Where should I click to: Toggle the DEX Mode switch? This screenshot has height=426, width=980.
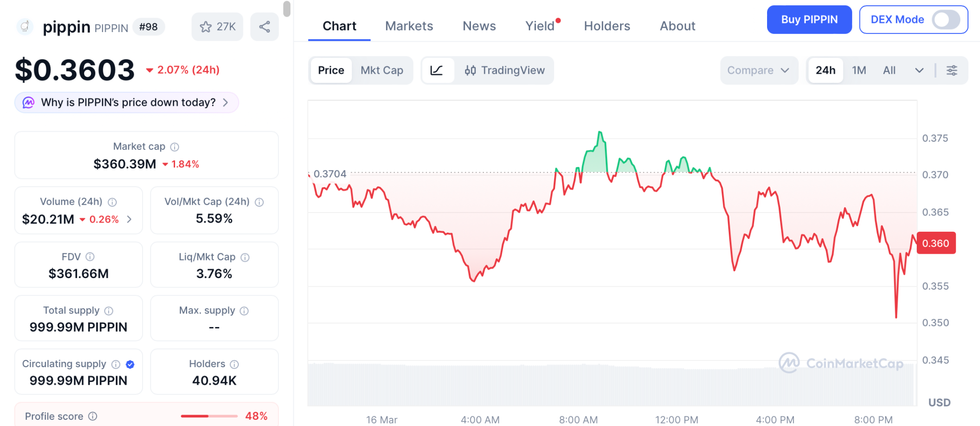[x=946, y=20]
